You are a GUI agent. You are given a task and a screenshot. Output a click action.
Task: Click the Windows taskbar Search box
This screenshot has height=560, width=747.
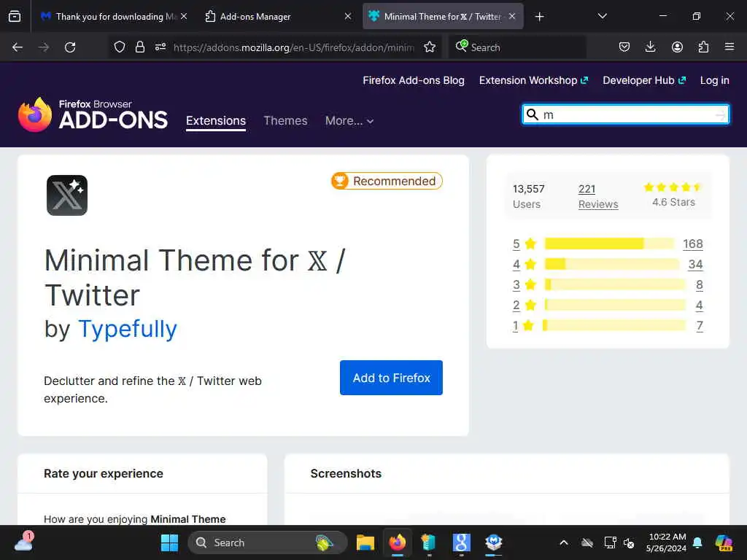click(x=267, y=542)
